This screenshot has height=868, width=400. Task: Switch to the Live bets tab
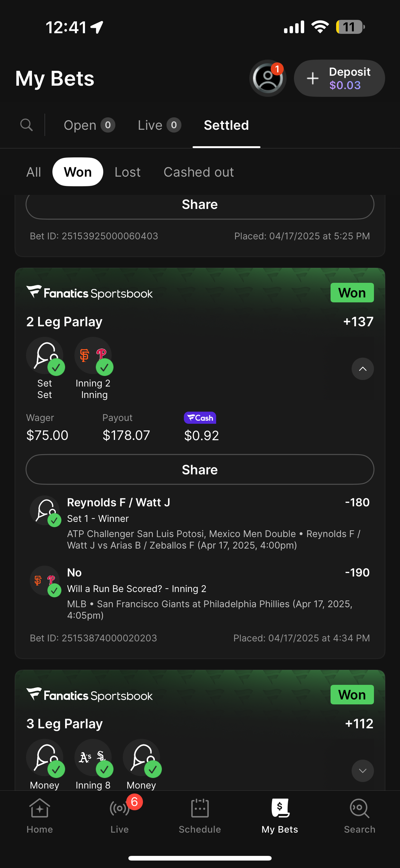(159, 125)
